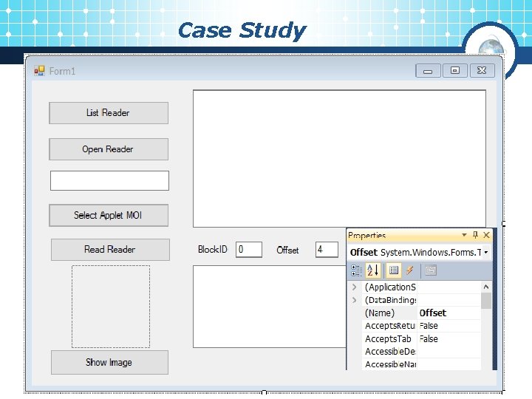This screenshot has width=532, height=399.
Task: Open the Offset object selector dropdown
Action: 486,253
